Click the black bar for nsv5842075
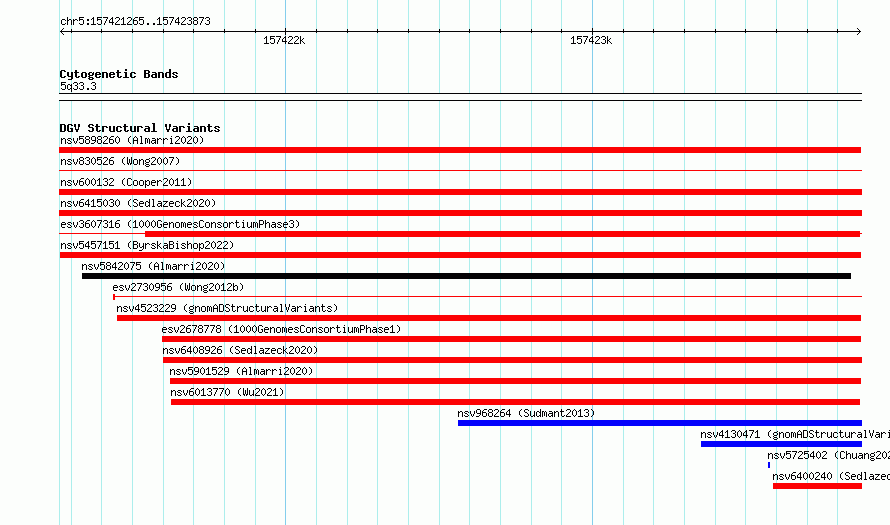The height and width of the screenshot is (525, 890). pos(467,276)
